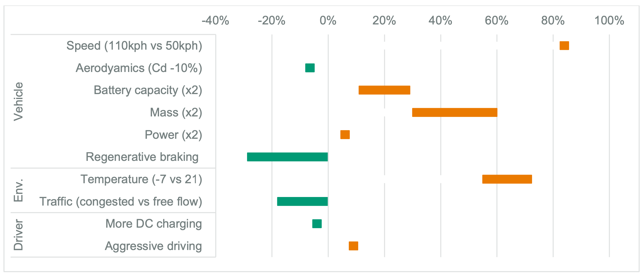This screenshot has width=644, height=276.
Task: Click the "Vehicle" group label
Action: [x=18, y=101]
